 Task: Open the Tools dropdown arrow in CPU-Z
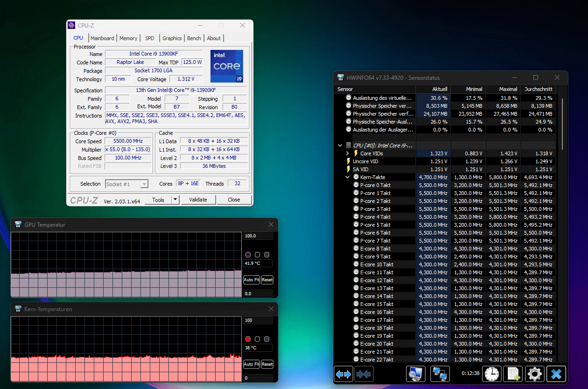[175, 200]
